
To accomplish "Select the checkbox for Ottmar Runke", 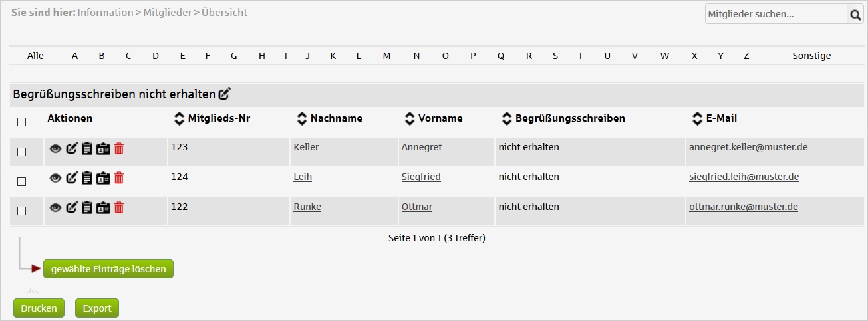I will tap(22, 211).
